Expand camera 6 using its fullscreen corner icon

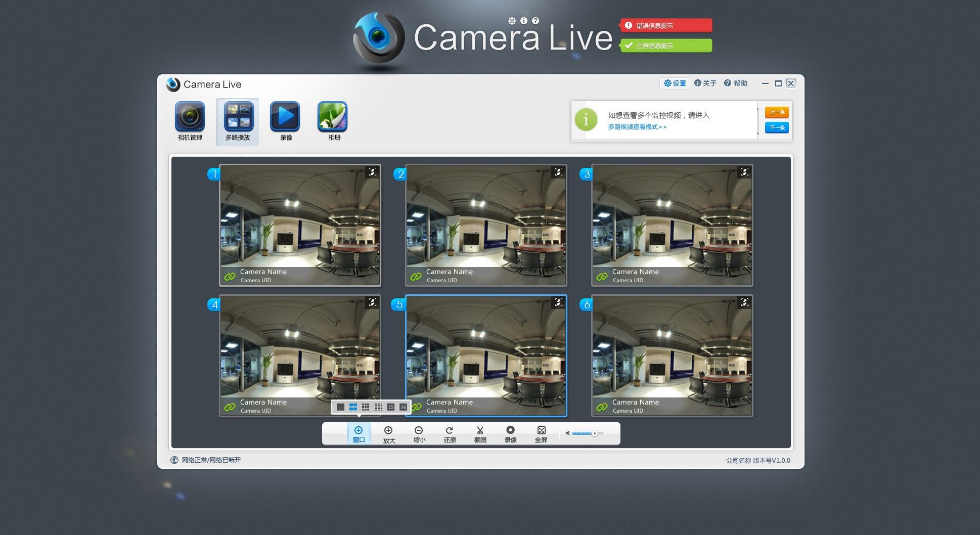pos(745,302)
